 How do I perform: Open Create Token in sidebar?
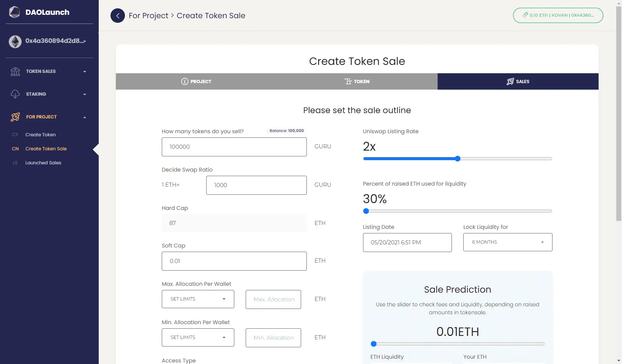(x=40, y=135)
